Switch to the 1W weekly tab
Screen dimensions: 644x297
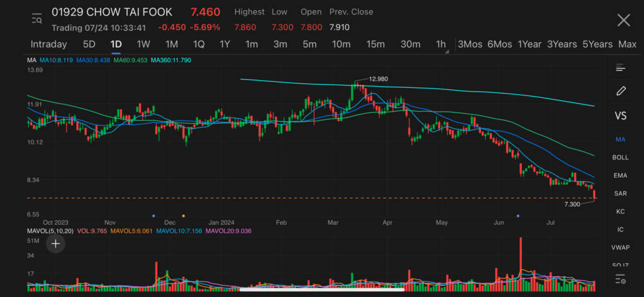click(x=143, y=45)
